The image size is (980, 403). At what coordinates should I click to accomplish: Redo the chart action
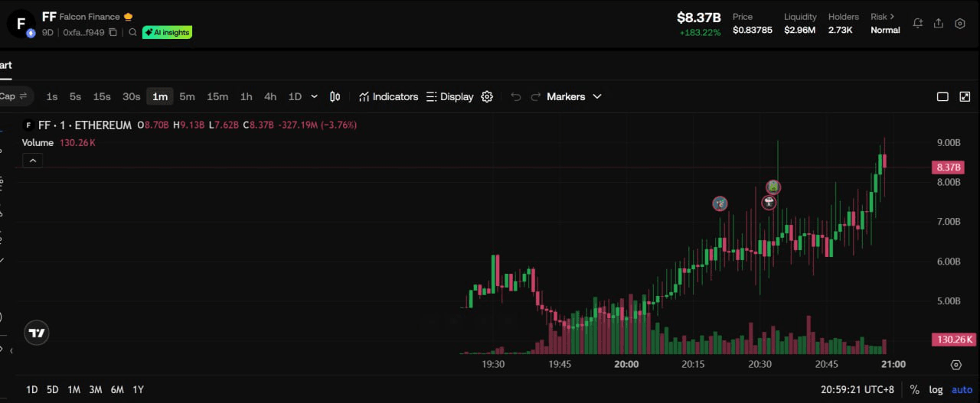(536, 96)
